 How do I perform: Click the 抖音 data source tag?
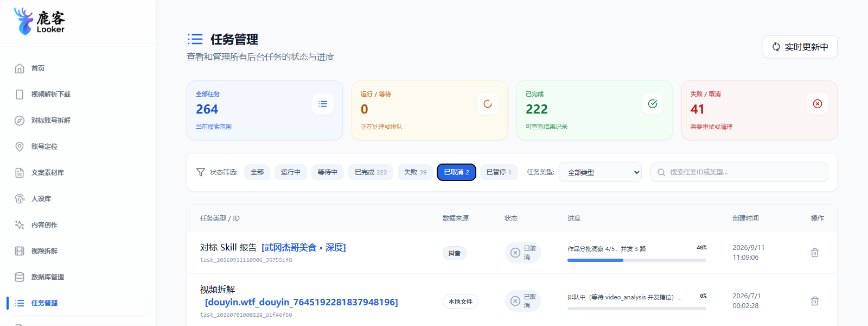click(455, 253)
